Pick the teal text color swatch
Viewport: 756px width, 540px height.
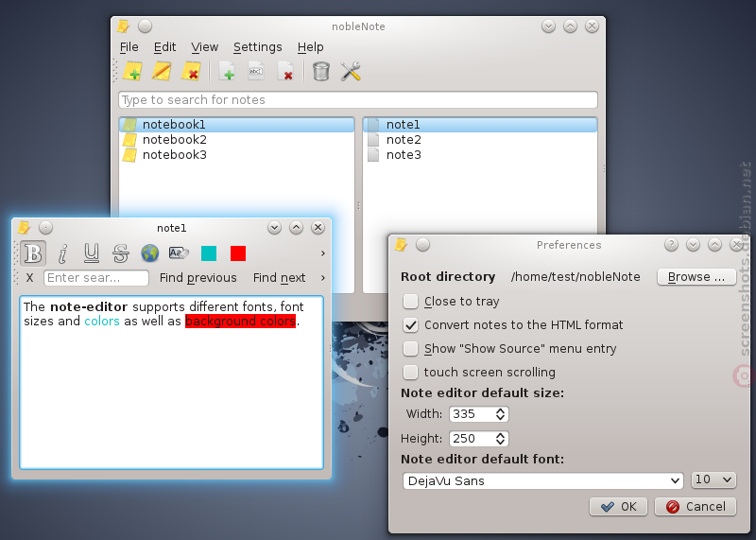209,253
